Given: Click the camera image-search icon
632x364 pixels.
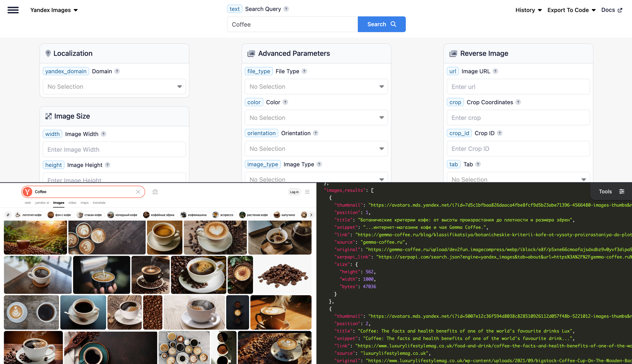Looking at the screenshot, I should [x=155, y=192].
